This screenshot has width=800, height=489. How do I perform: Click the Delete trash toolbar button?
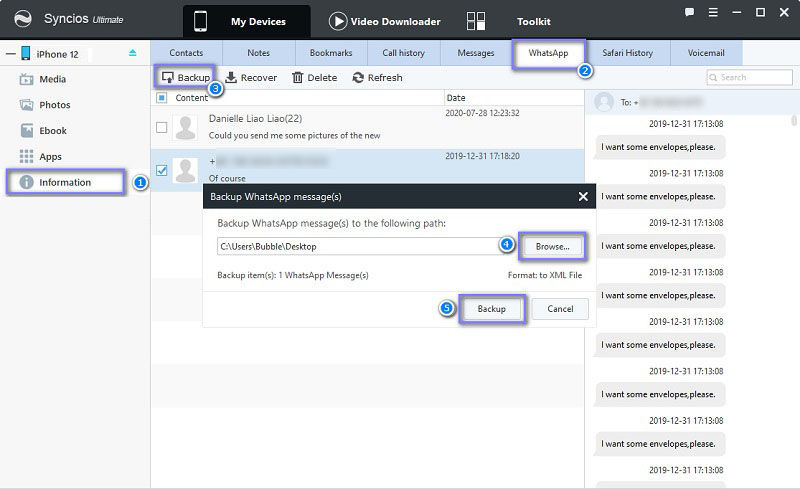pos(314,78)
